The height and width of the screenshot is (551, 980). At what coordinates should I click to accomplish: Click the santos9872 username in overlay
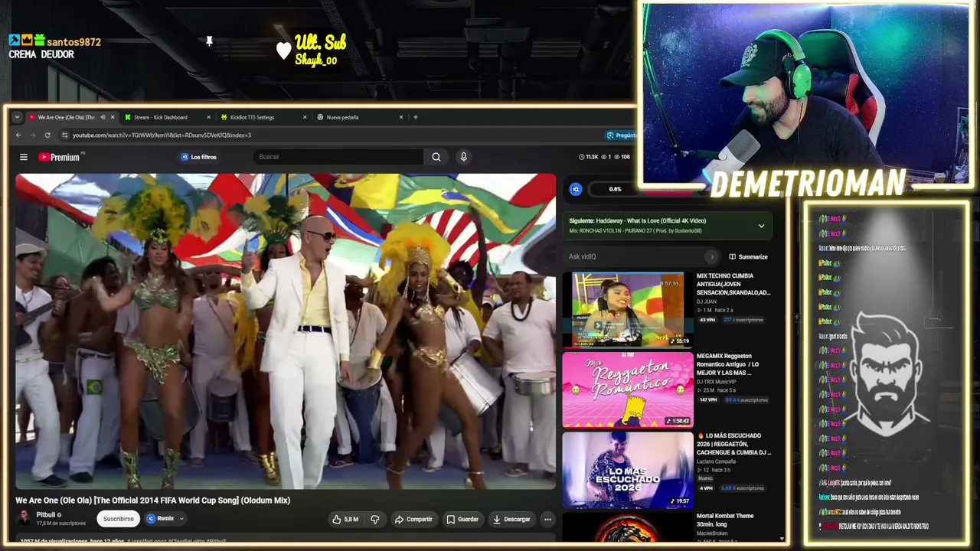tap(73, 42)
